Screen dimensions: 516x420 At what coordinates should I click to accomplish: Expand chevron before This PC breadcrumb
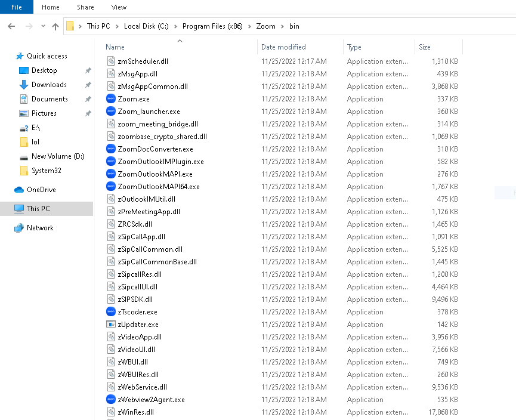[80, 26]
